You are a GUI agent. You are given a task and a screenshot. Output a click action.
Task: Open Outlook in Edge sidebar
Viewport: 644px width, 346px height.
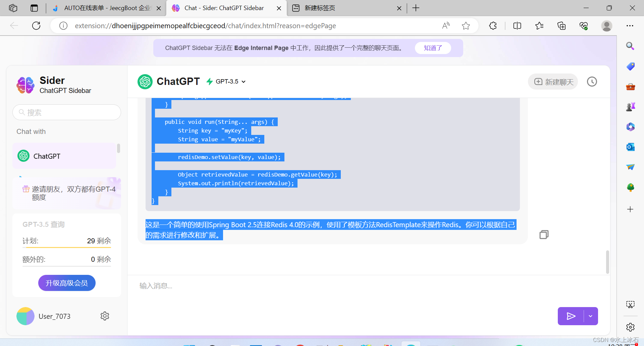coord(630,147)
